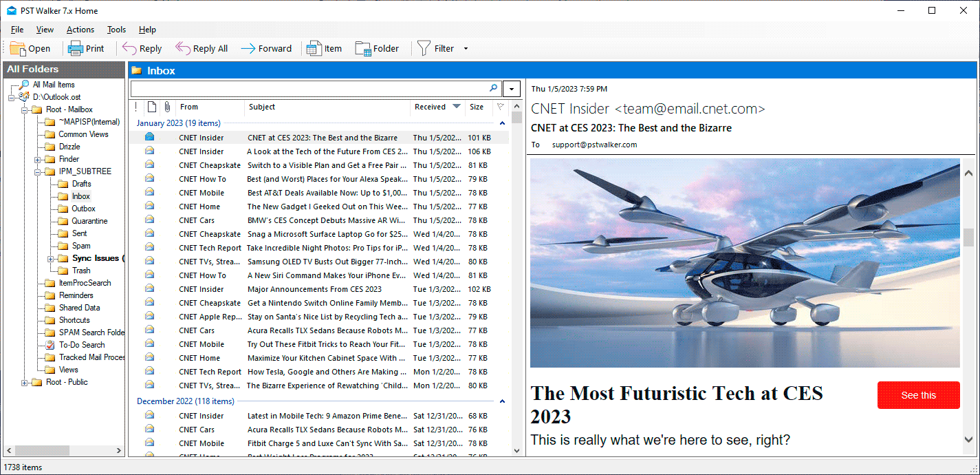
Task: Click the preview pane scrollbar up arrow
Action: click(x=969, y=173)
